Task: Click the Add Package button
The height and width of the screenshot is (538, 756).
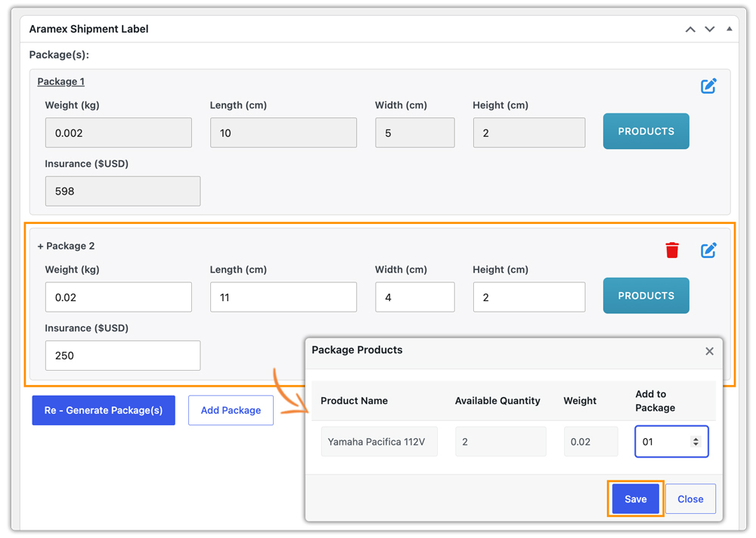Action: [x=231, y=410]
